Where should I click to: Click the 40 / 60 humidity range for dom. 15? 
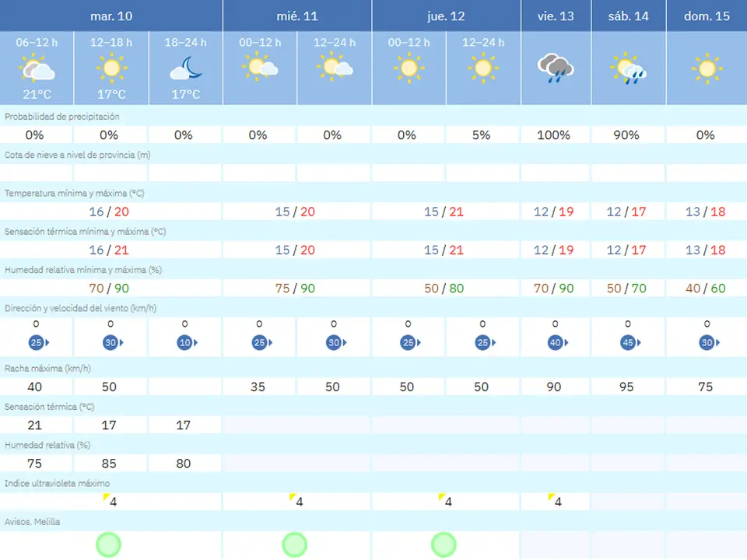pyautogui.click(x=706, y=288)
